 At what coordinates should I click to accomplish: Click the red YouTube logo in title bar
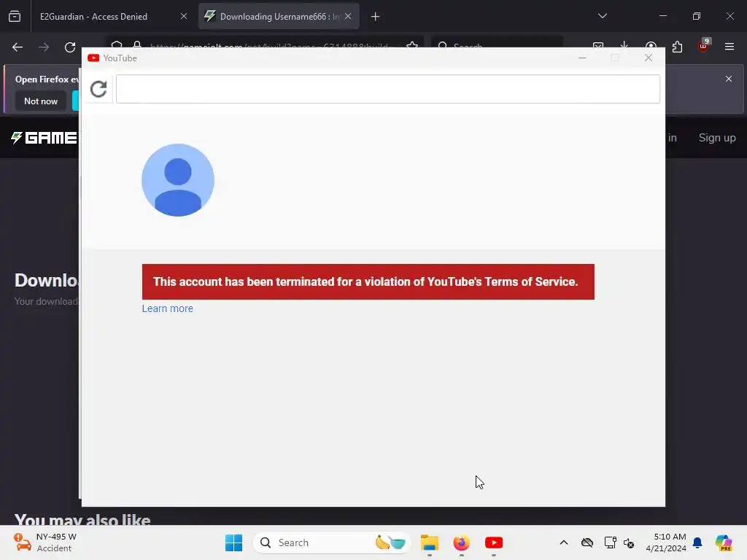pos(93,58)
